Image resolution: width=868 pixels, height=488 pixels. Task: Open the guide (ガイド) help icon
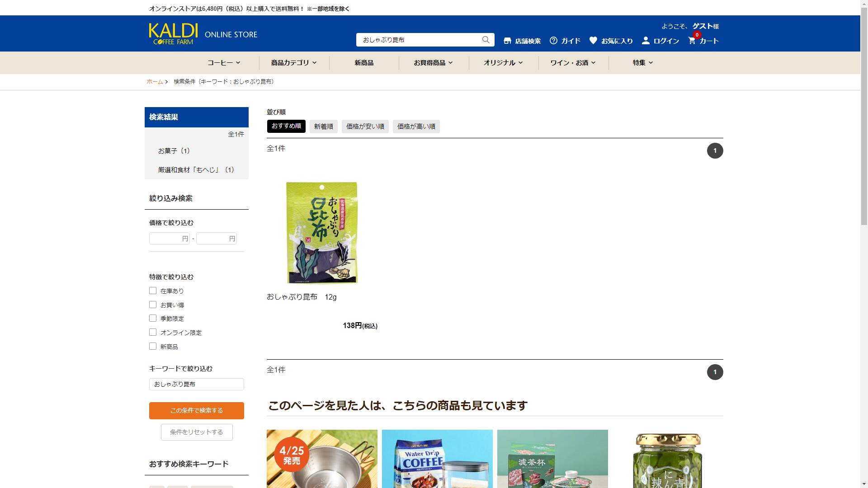[553, 41]
